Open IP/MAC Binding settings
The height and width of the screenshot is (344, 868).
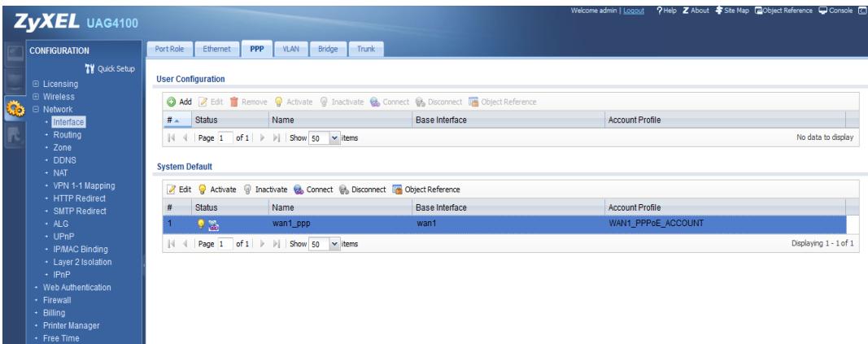[81, 250]
